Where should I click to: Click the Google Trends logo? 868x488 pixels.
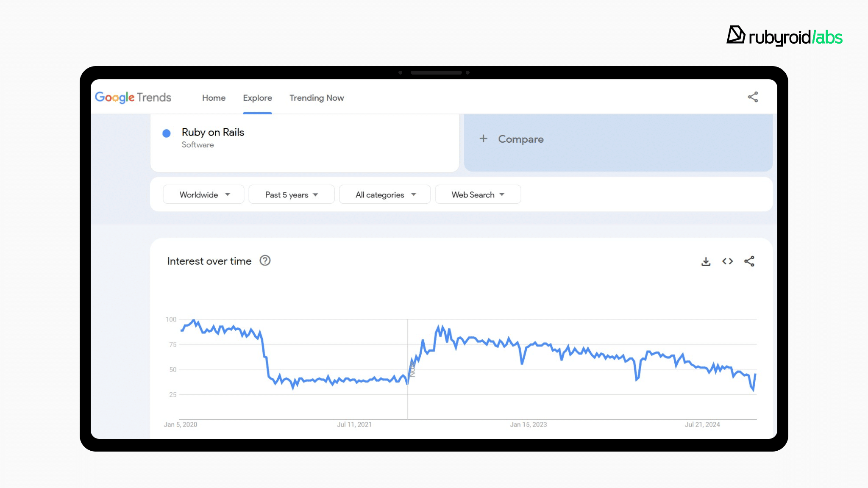[133, 97]
